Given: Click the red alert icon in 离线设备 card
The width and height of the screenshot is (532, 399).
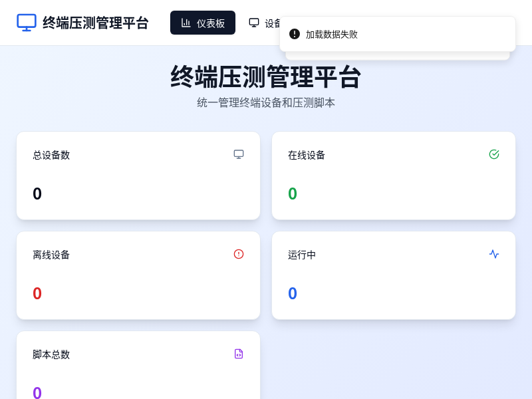Looking at the screenshot, I should click(239, 254).
